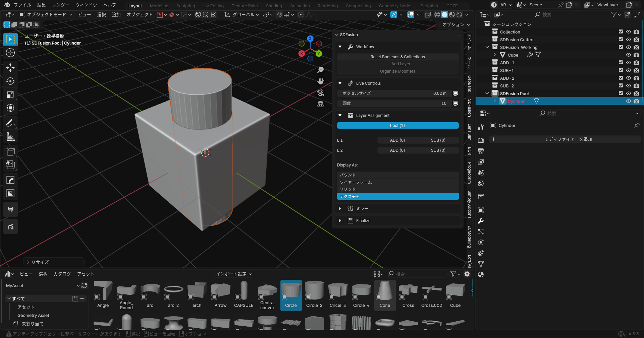The image size is (644, 338).
Task: Adjust the ボクセルサイズ value field
Action: (394, 93)
